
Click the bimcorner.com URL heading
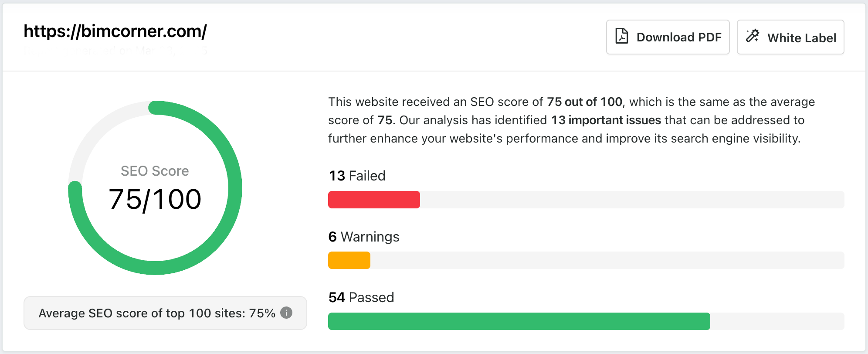(x=115, y=31)
